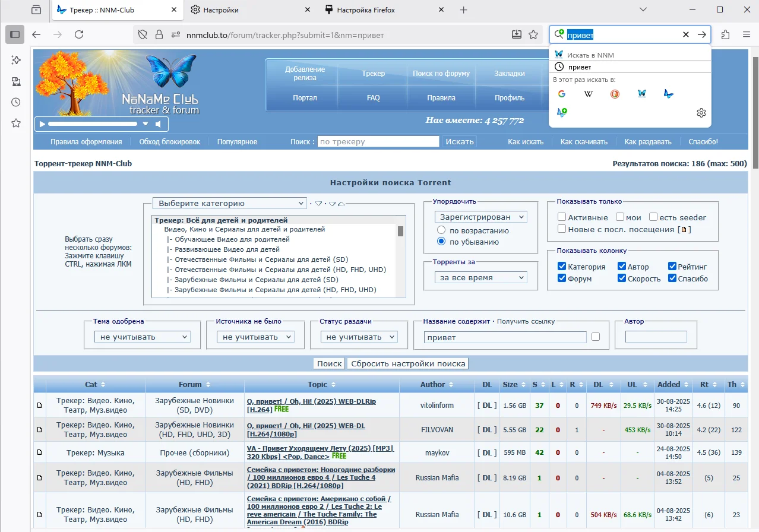
Task: Uncheck the Рейтинг column checkbox
Action: [x=672, y=267]
